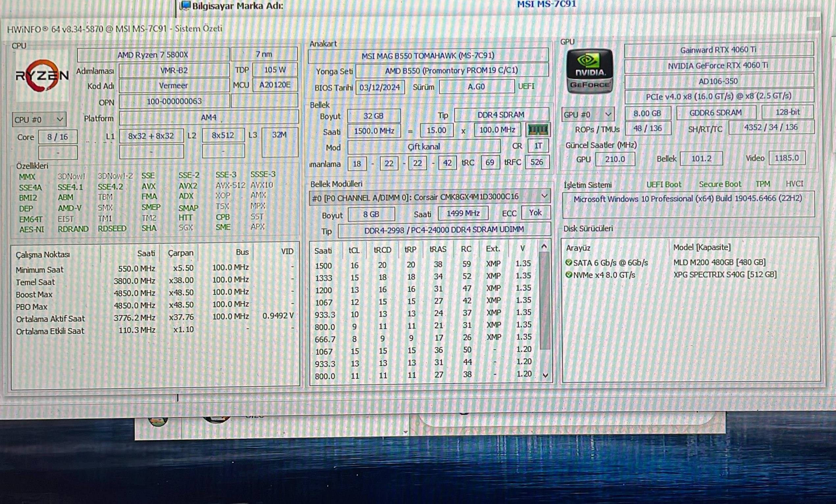836x504 pixels.
Task: Click the HVCI indicator
Action: point(795,184)
